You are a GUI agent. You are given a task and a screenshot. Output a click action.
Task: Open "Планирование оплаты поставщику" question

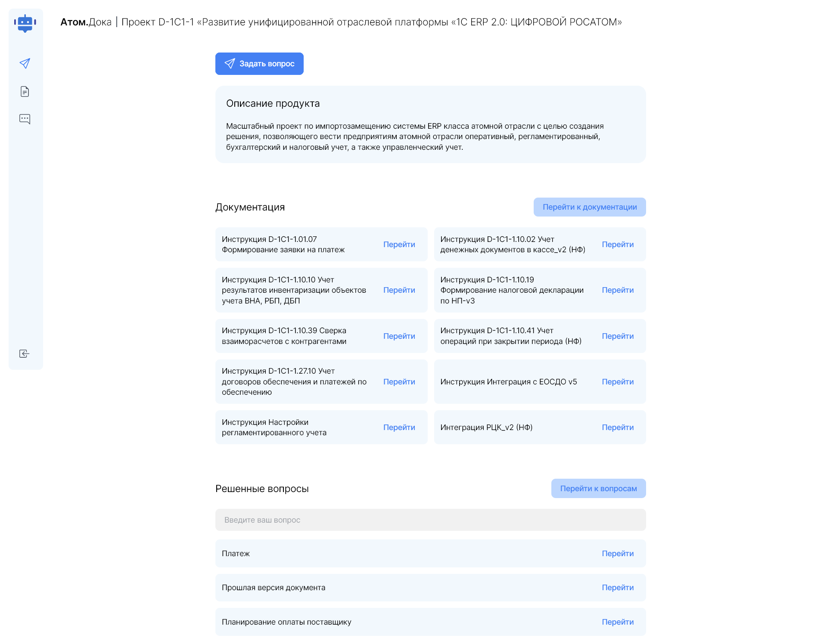(x=617, y=622)
